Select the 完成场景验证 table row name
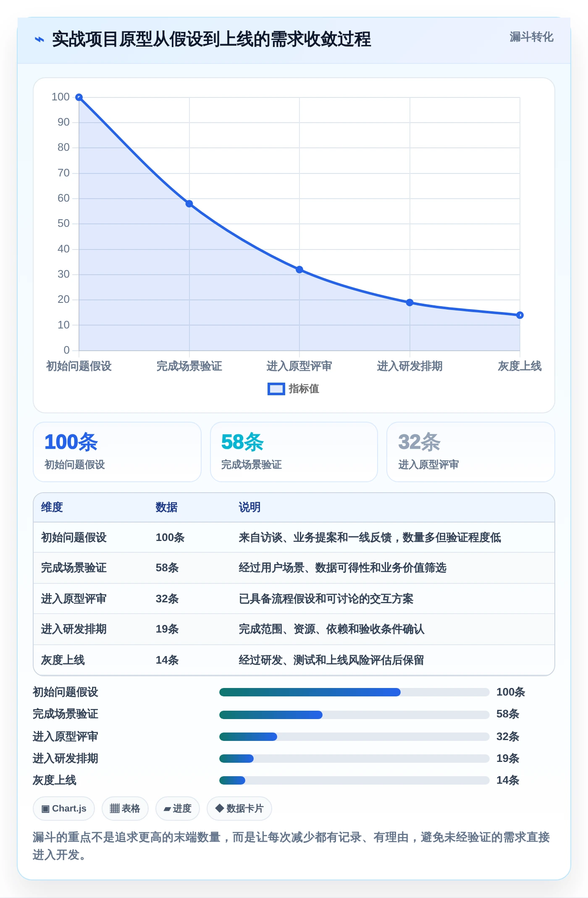Screen dimensions: 588x898 74,568
